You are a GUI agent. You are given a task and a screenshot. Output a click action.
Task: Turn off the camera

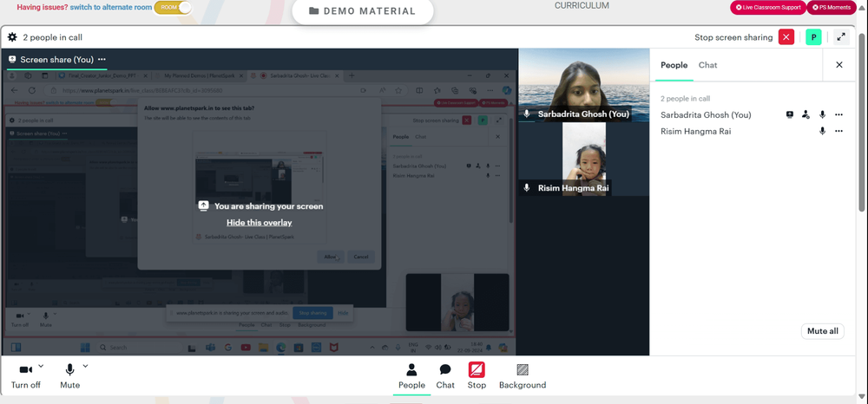point(25,376)
